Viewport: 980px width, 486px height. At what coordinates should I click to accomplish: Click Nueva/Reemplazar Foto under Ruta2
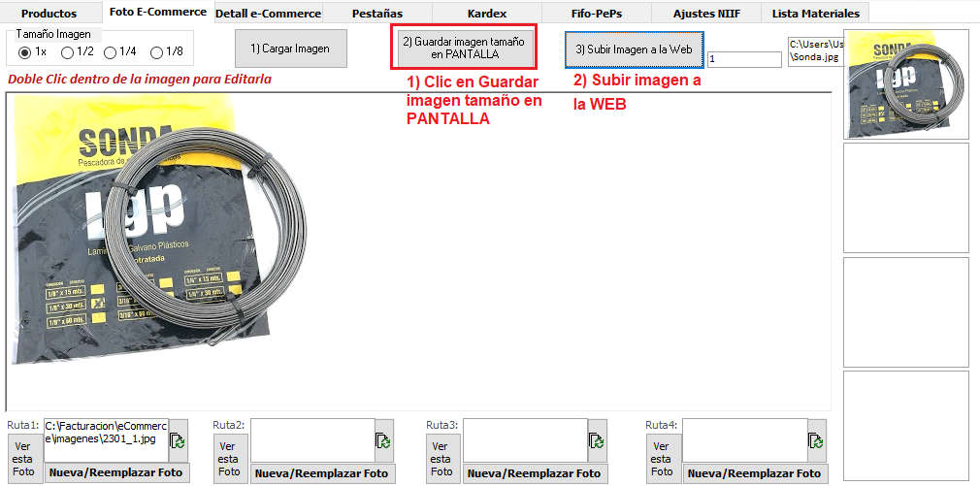click(x=322, y=472)
